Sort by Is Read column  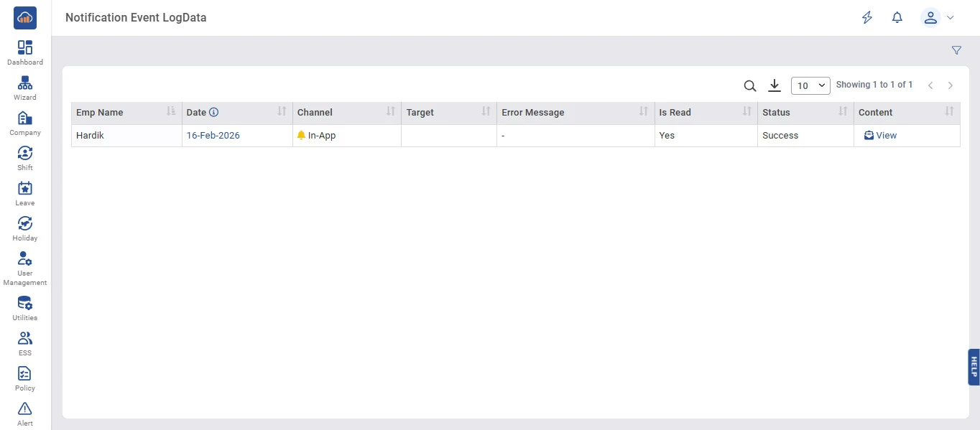click(x=746, y=112)
